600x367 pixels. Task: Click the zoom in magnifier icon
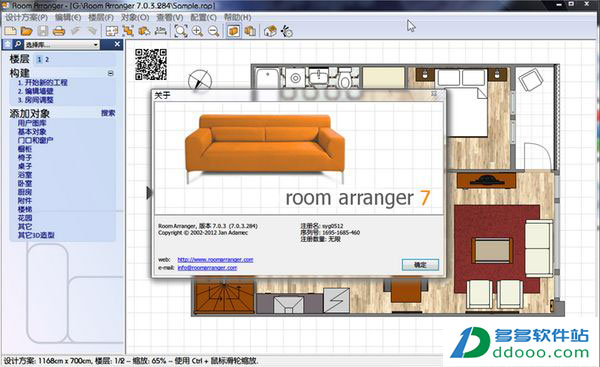pos(197,31)
